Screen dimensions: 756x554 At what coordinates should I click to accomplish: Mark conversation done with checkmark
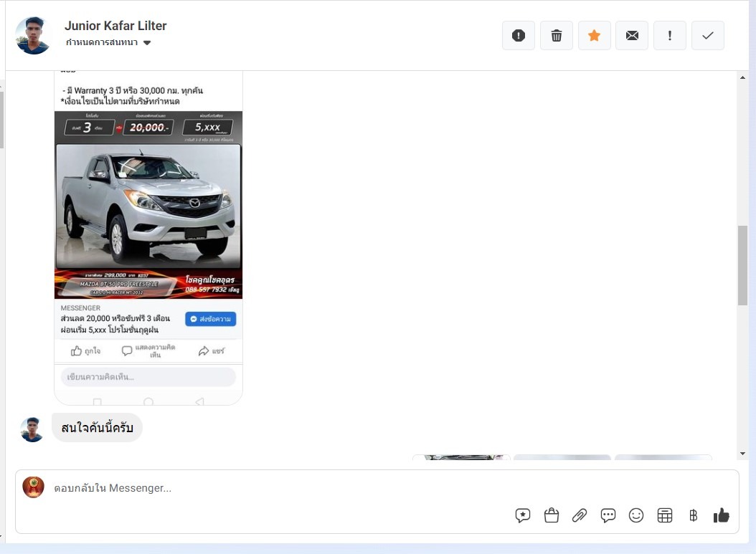708,36
